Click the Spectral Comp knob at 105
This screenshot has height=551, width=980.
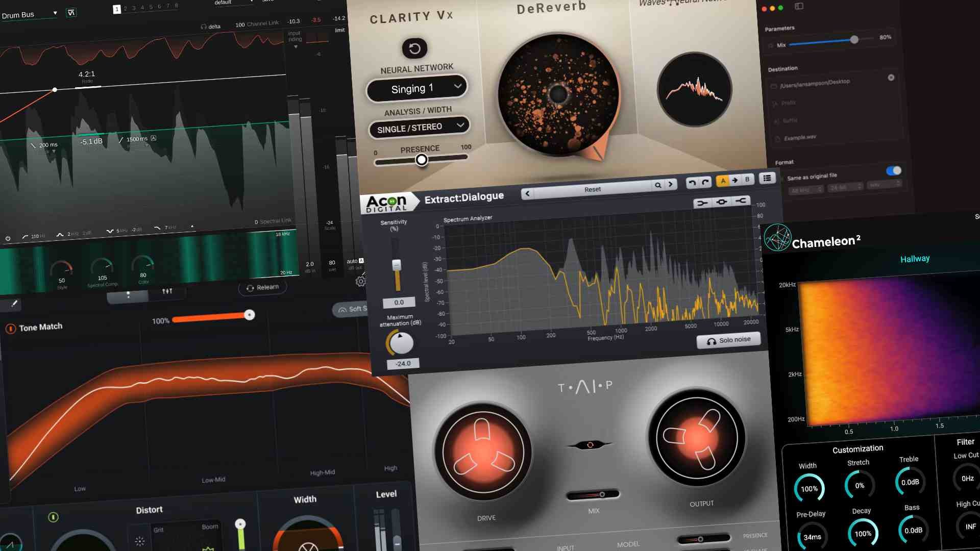pos(102,266)
